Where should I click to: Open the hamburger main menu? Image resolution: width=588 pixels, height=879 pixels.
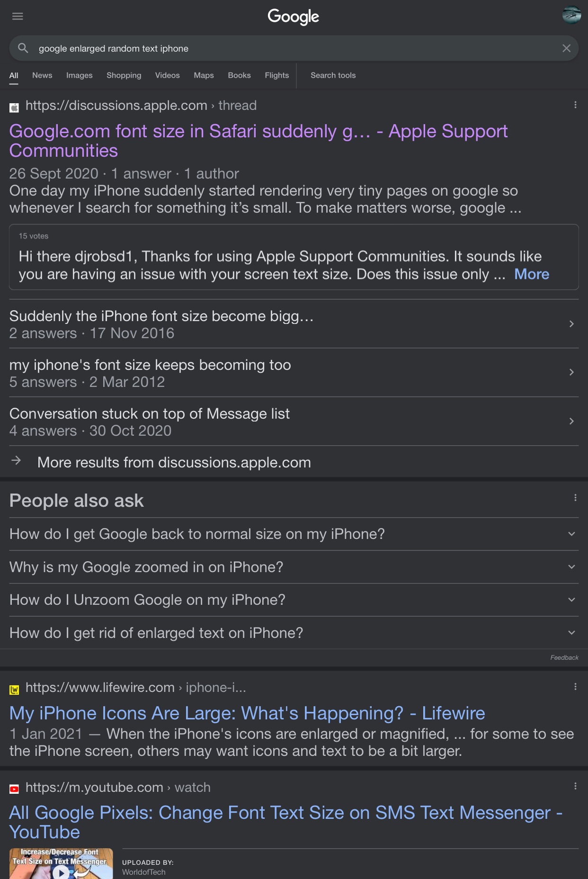tap(18, 17)
